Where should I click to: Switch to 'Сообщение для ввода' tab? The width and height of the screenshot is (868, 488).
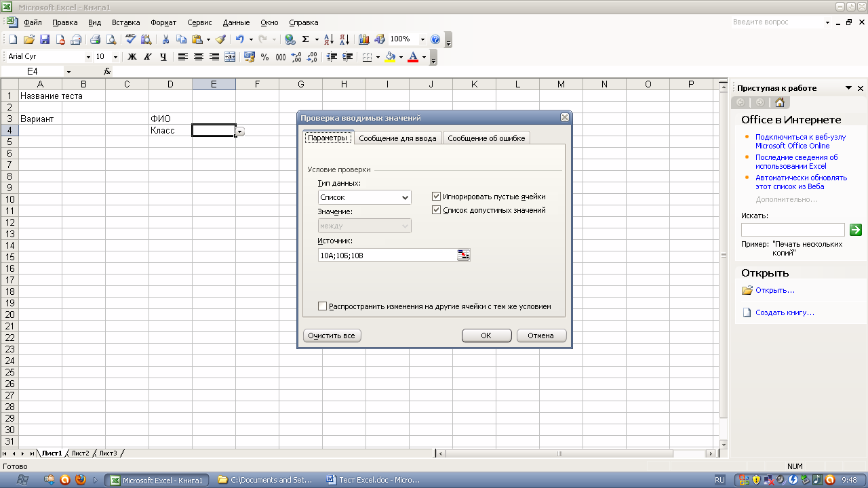pos(397,138)
